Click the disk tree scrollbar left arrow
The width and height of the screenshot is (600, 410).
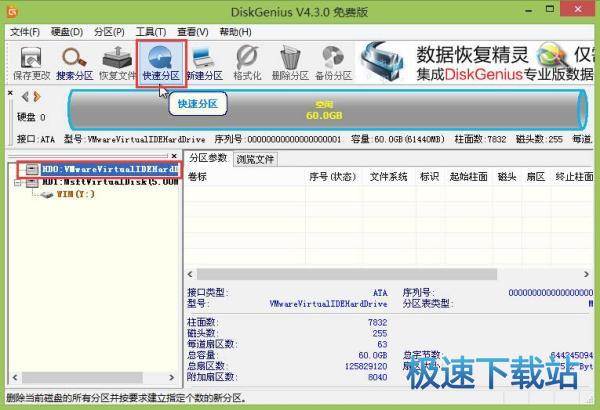point(15,377)
